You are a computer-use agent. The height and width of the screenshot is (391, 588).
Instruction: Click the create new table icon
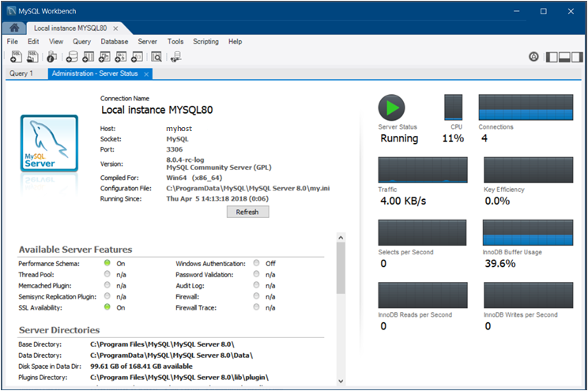coord(89,57)
